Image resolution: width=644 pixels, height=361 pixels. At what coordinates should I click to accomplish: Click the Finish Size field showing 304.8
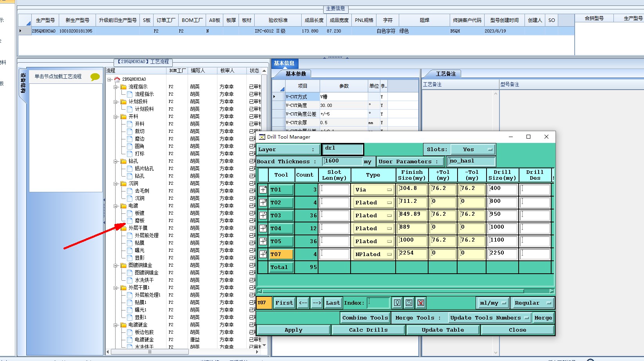coord(412,190)
